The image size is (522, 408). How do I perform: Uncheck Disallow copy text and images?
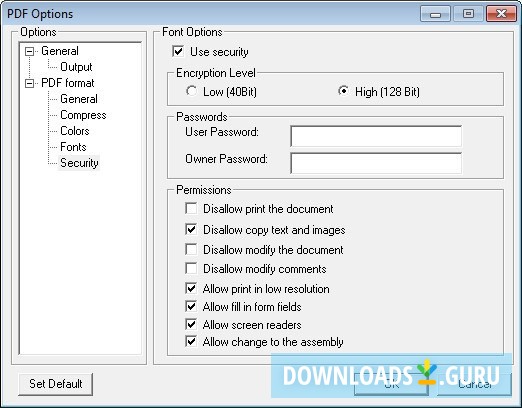191,229
